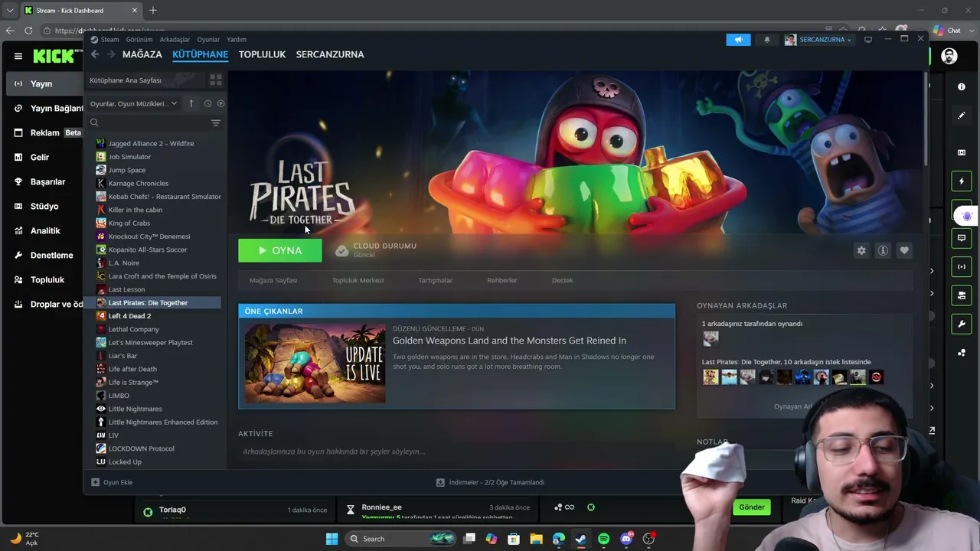
Task: Show Last Pirates game info icon
Action: coord(883,250)
